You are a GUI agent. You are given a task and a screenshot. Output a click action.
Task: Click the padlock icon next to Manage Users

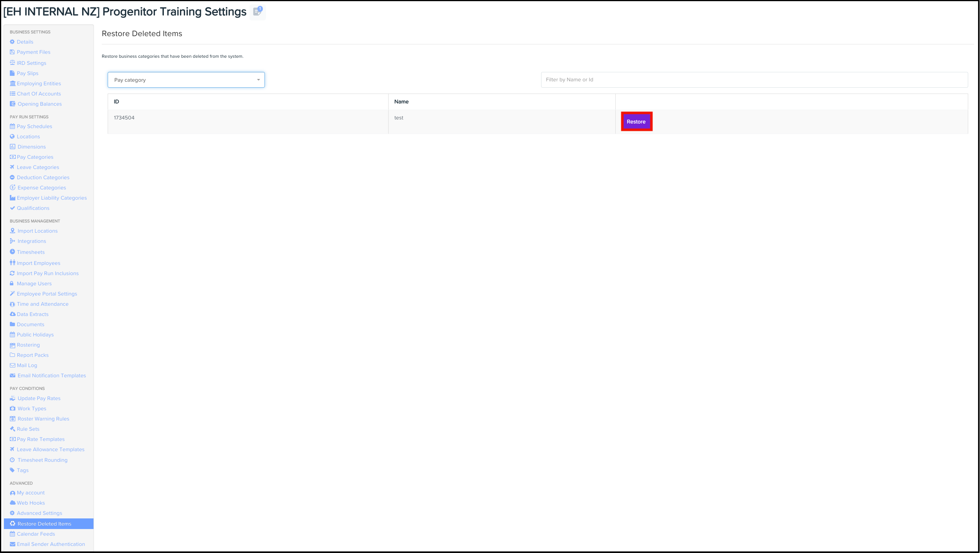12,283
